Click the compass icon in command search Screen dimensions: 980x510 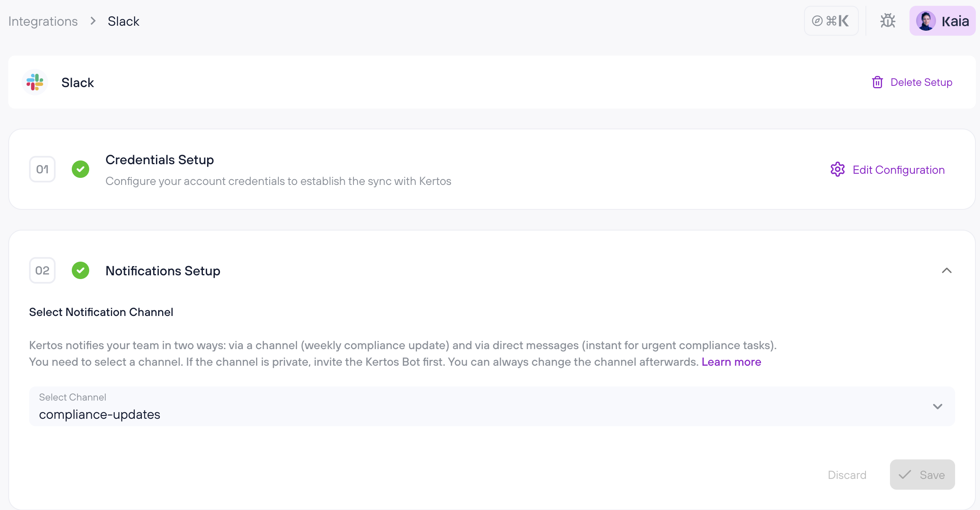coord(817,21)
